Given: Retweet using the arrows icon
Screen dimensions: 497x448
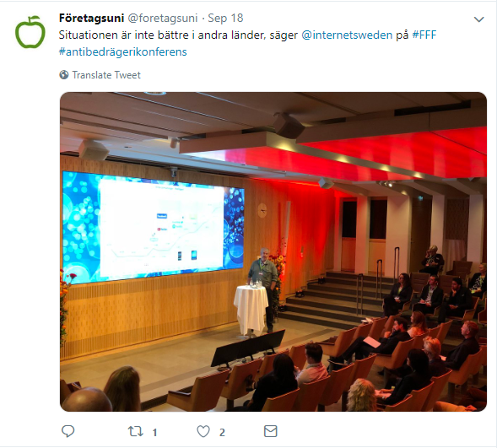Looking at the screenshot, I should point(135,431).
